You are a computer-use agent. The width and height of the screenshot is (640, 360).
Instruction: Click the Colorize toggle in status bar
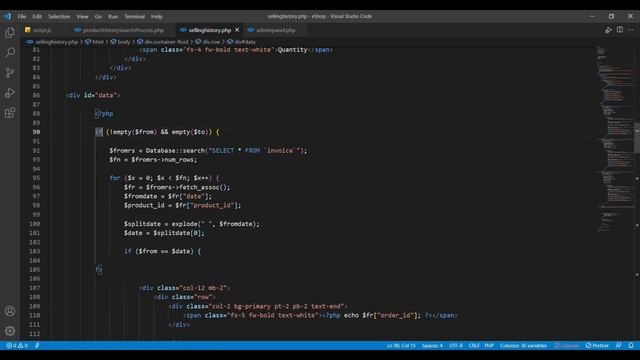tap(567, 345)
